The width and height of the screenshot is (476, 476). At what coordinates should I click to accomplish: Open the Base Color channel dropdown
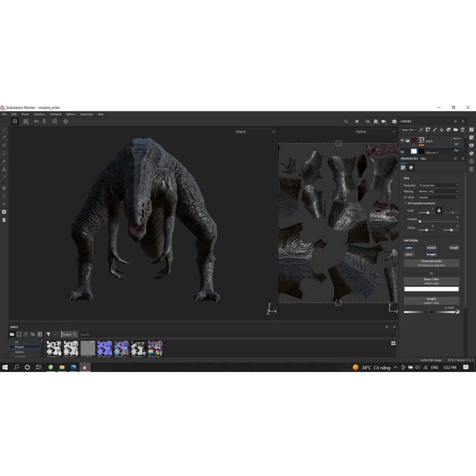pos(409,130)
